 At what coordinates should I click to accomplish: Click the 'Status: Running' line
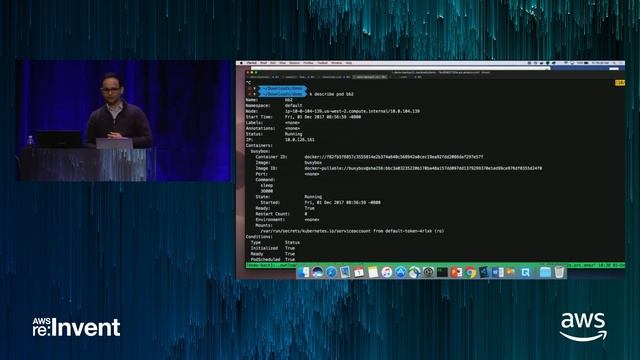pos(274,134)
